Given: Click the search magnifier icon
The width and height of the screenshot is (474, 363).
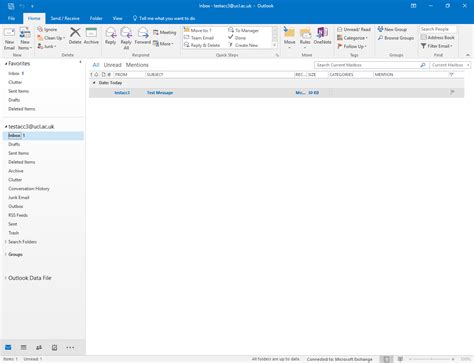Looking at the screenshot, I should [x=423, y=65].
